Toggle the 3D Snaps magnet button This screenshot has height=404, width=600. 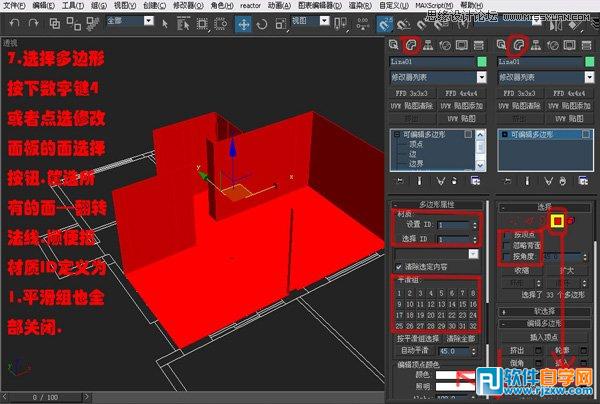pyautogui.click(x=385, y=24)
